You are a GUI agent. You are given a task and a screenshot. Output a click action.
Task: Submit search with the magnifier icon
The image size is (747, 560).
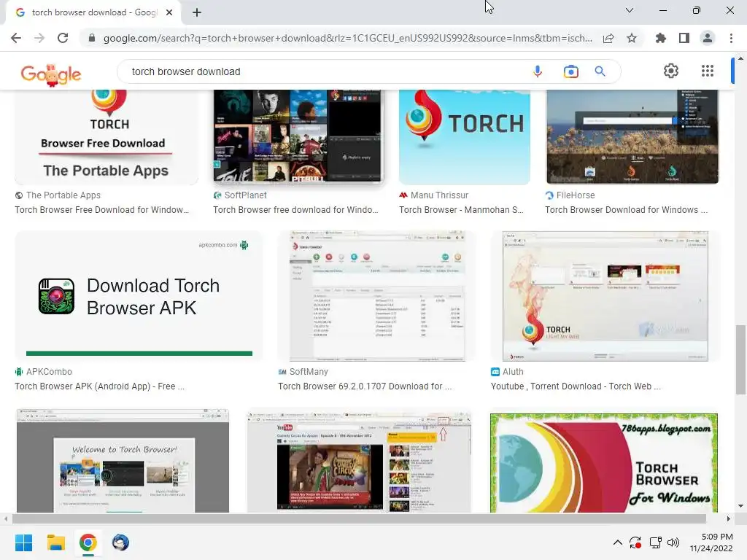(x=600, y=71)
